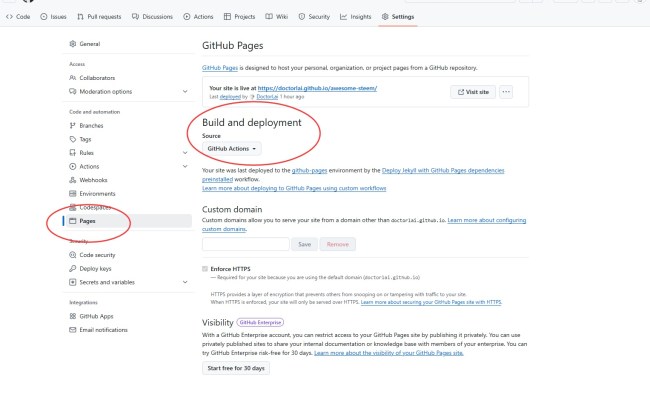This screenshot has width=650, height=400.
Task: Click the GitHub Enterprise badge
Action: point(260,322)
